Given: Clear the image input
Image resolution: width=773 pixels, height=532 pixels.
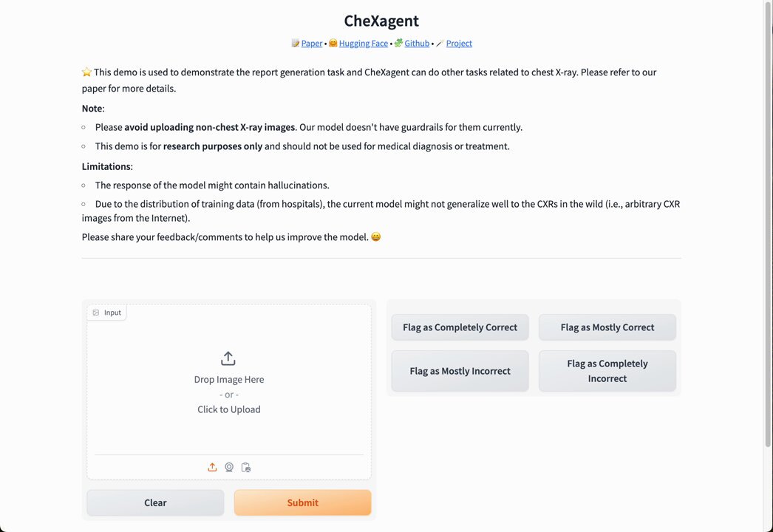Looking at the screenshot, I should pos(155,502).
